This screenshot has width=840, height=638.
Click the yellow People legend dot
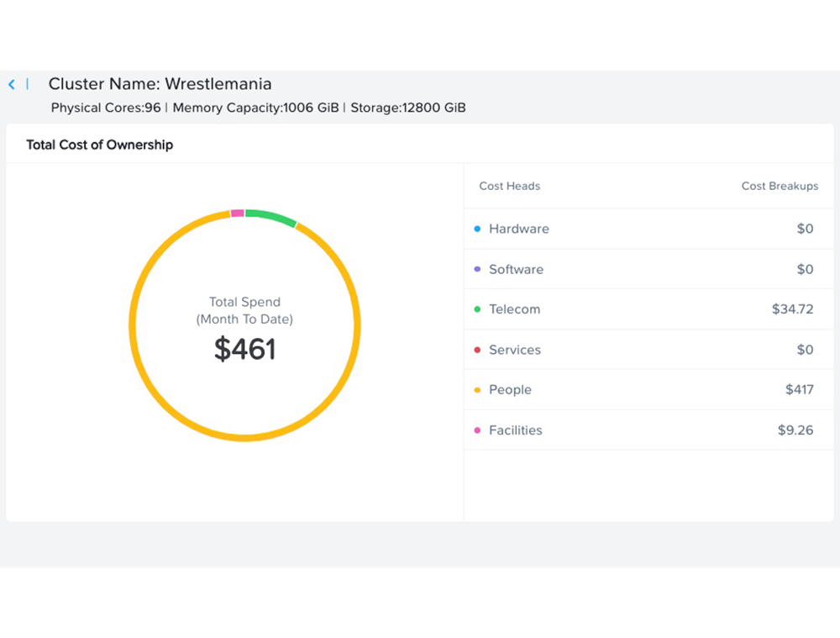477,390
